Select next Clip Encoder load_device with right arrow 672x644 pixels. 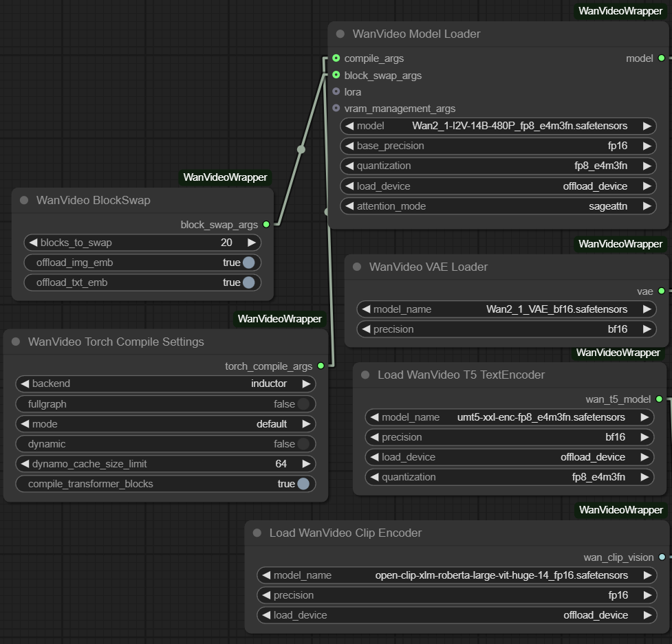(x=647, y=615)
